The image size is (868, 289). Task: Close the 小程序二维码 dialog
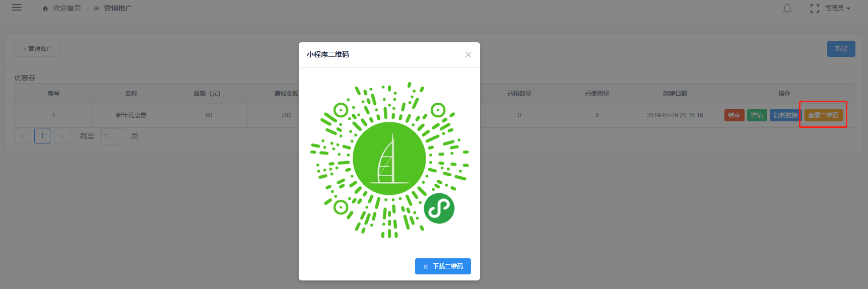468,54
